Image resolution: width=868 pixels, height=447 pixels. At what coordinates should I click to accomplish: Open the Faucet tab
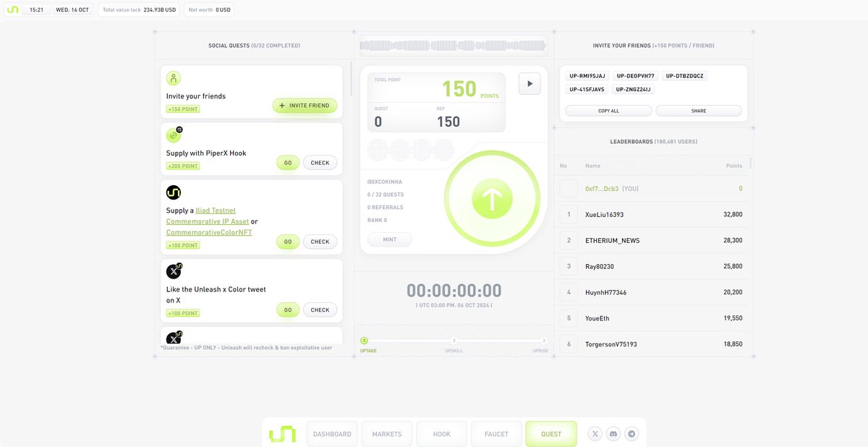pos(496,434)
